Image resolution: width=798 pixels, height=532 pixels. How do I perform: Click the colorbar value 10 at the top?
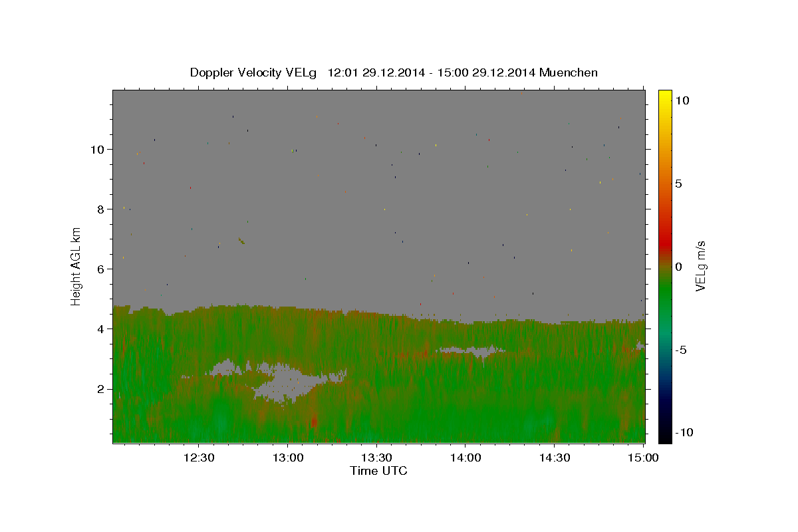pyautogui.click(x=682, y=100)
